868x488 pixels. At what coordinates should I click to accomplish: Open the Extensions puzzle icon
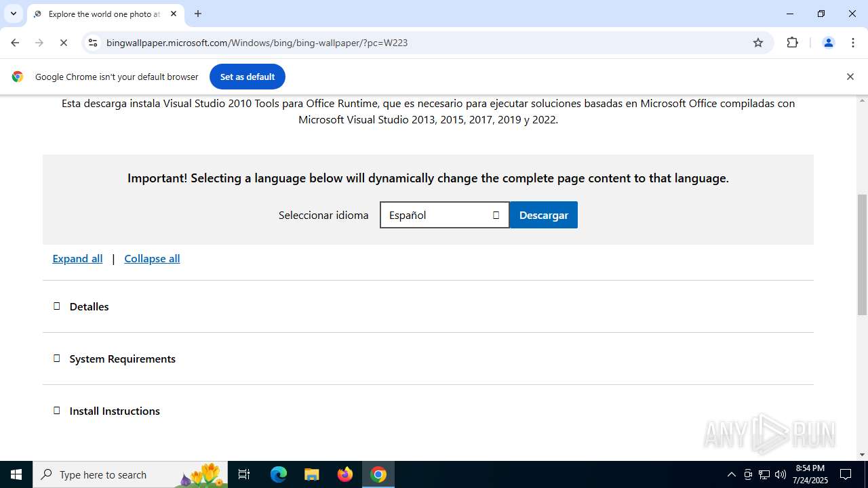792,43
